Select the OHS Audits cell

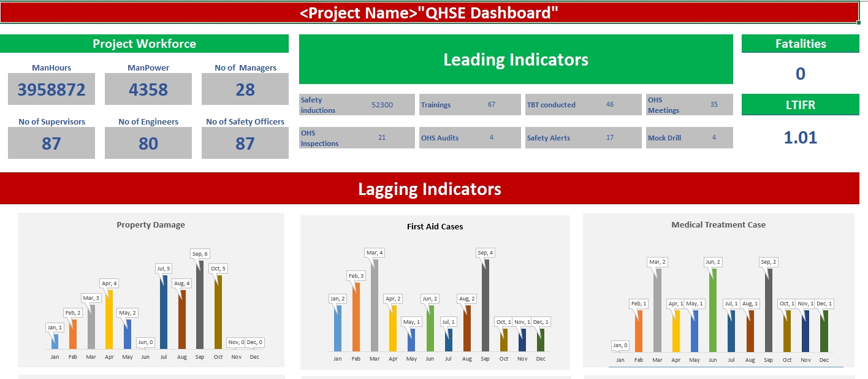469,138
